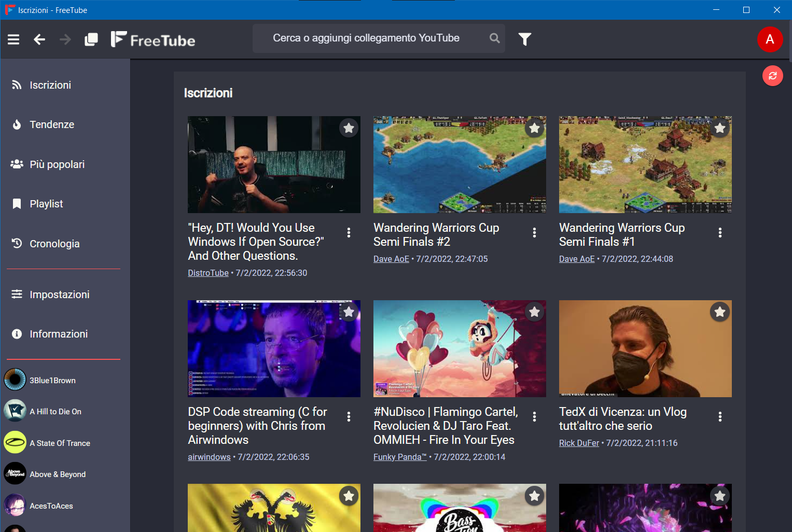Open a new FreeTube window

(91, 39)
